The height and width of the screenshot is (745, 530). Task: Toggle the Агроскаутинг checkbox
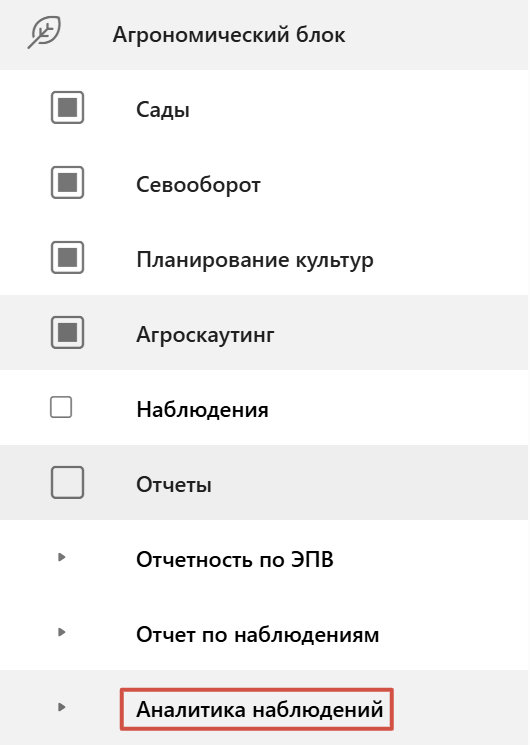tap(67, 333)
